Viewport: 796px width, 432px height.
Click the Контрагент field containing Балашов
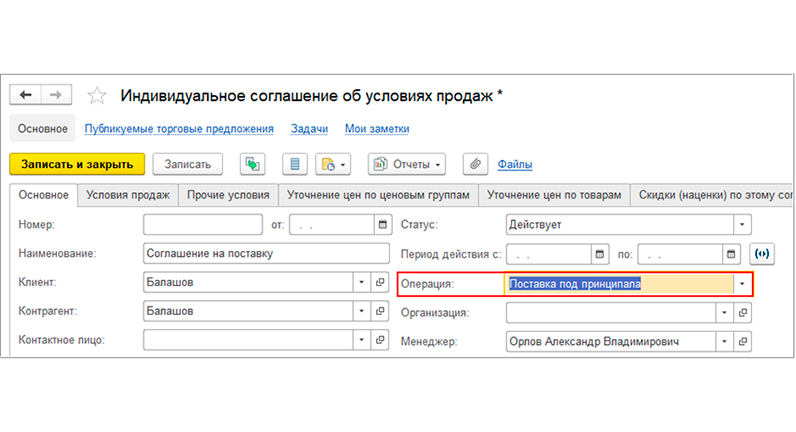pyautogui.click(x=248, y=311)
